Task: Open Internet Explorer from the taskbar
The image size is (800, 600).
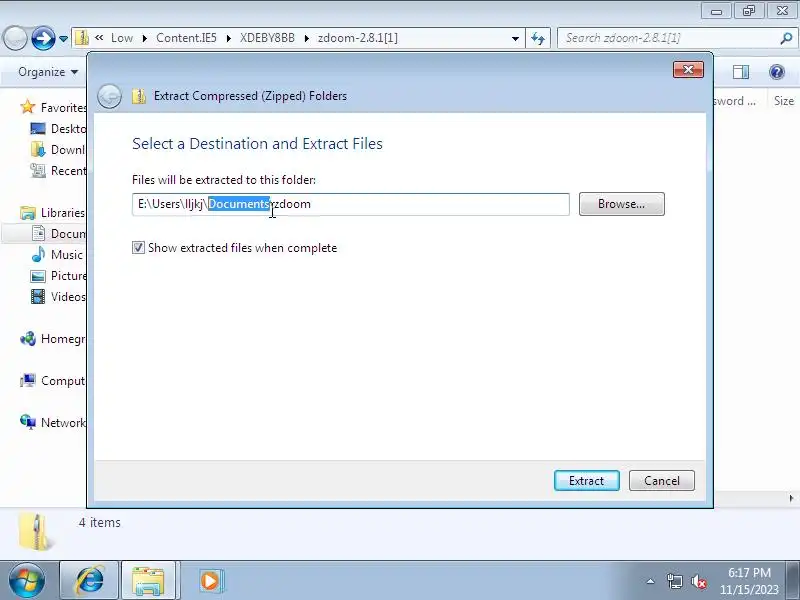Action: pyautogui.click(x=90, y=581)
